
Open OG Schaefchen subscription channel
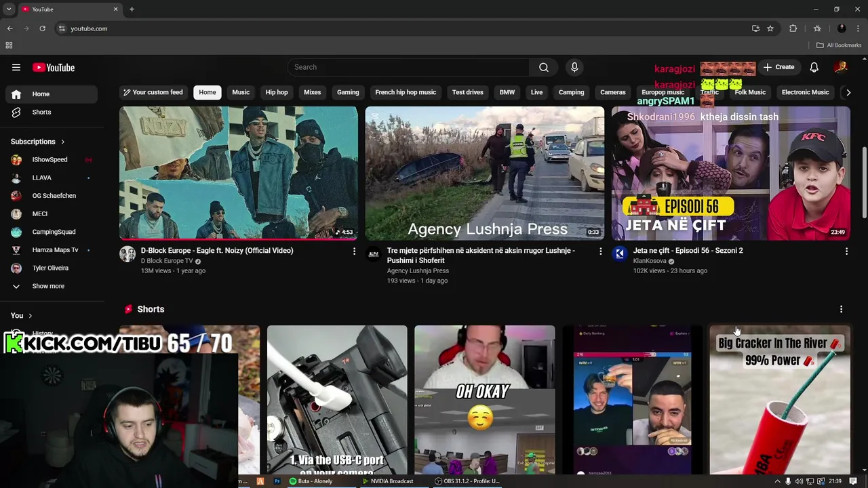pos(52,196)
